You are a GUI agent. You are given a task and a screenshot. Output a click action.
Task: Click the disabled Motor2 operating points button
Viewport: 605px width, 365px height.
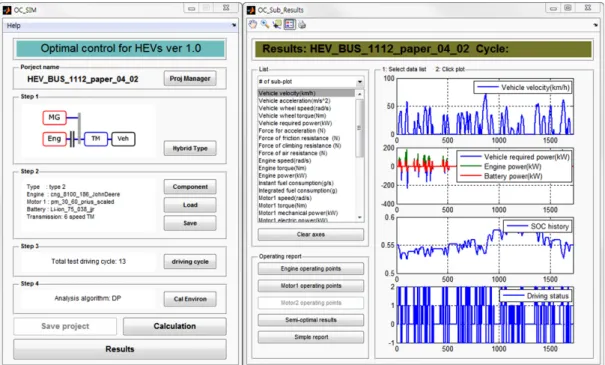point(311,303)
